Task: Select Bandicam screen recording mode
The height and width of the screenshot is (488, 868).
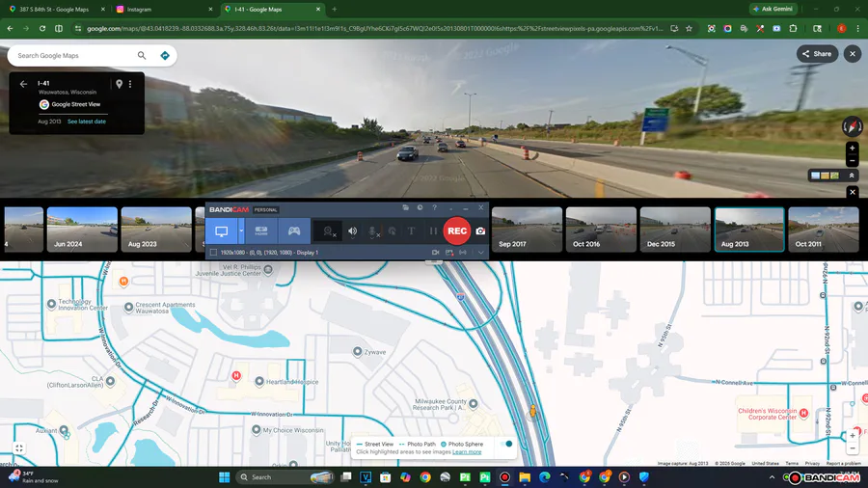Action: point(222,231)
